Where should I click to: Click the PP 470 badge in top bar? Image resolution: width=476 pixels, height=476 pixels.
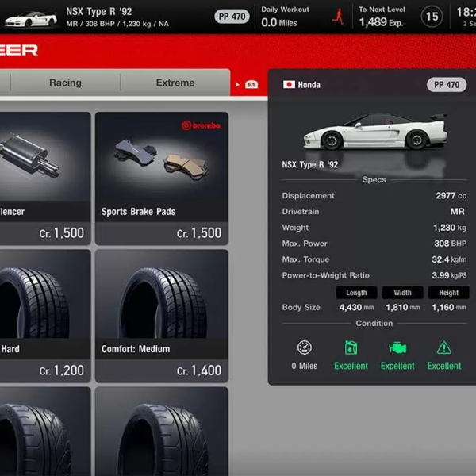click(x=232, y=17)
